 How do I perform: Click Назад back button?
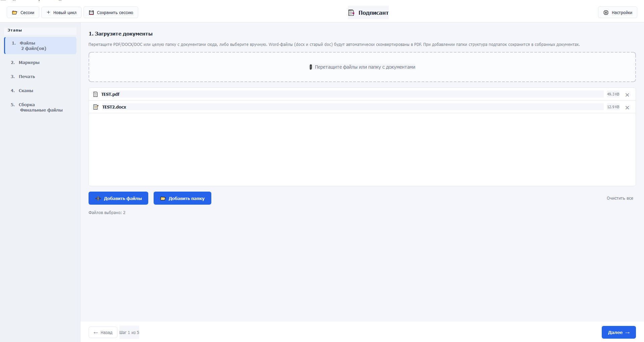[x=103, y=333]
